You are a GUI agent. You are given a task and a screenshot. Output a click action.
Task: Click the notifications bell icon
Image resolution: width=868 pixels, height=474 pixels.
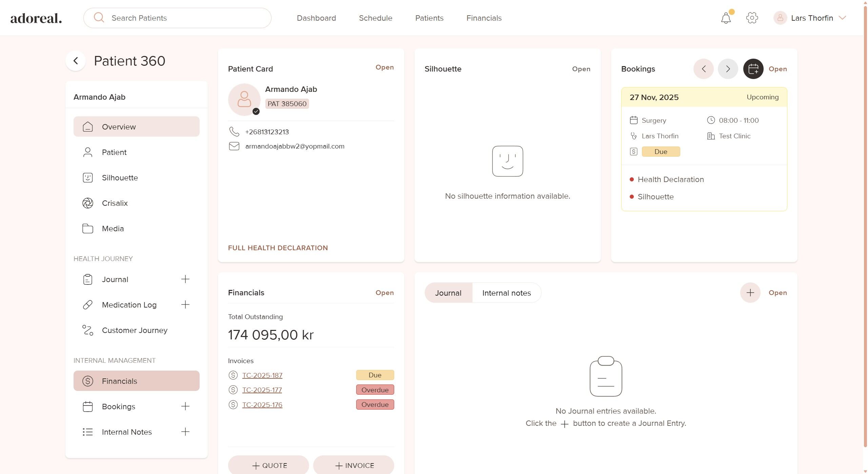tap(726, 18)
